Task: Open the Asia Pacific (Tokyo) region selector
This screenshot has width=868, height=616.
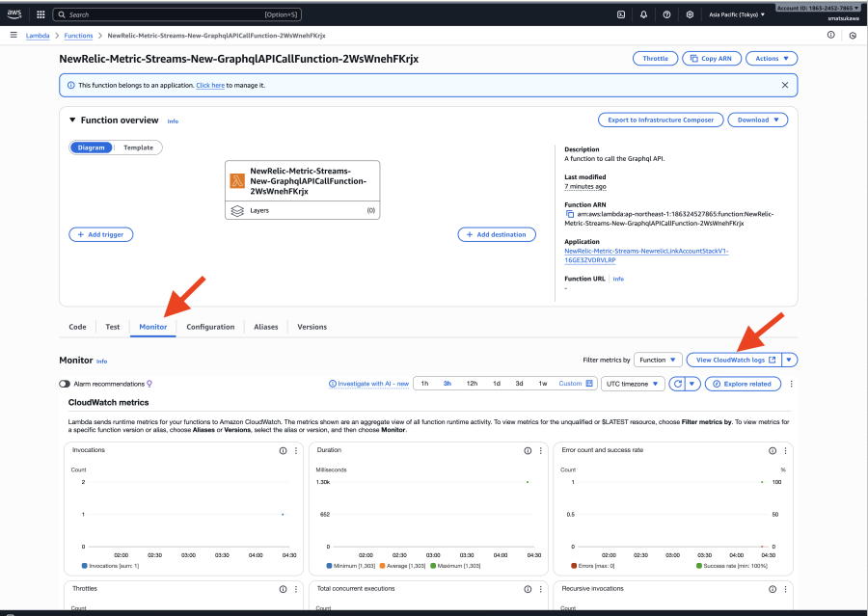Action: [x=737, y=15]
